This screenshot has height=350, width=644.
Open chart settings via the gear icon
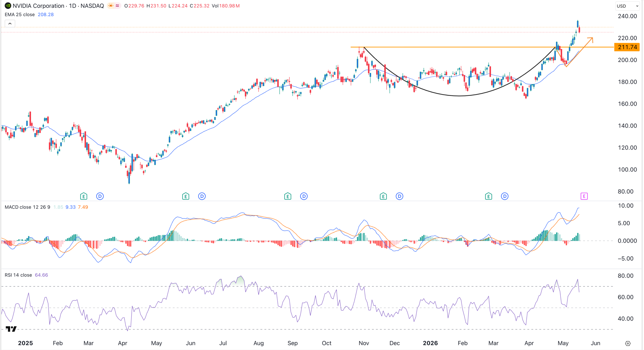point(628,343)
